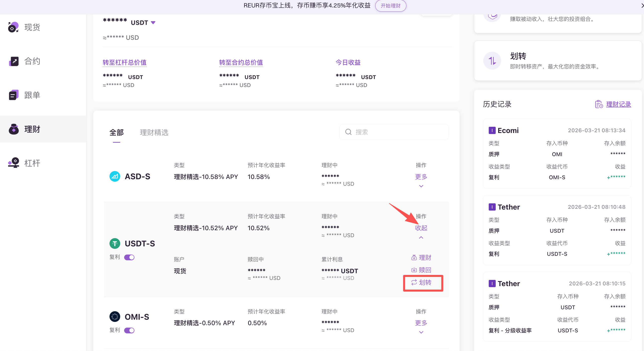This screenshot has width=644, height=351.
Task: Toggle 复利 switch under USDT-S
Action: coord(129,257)
